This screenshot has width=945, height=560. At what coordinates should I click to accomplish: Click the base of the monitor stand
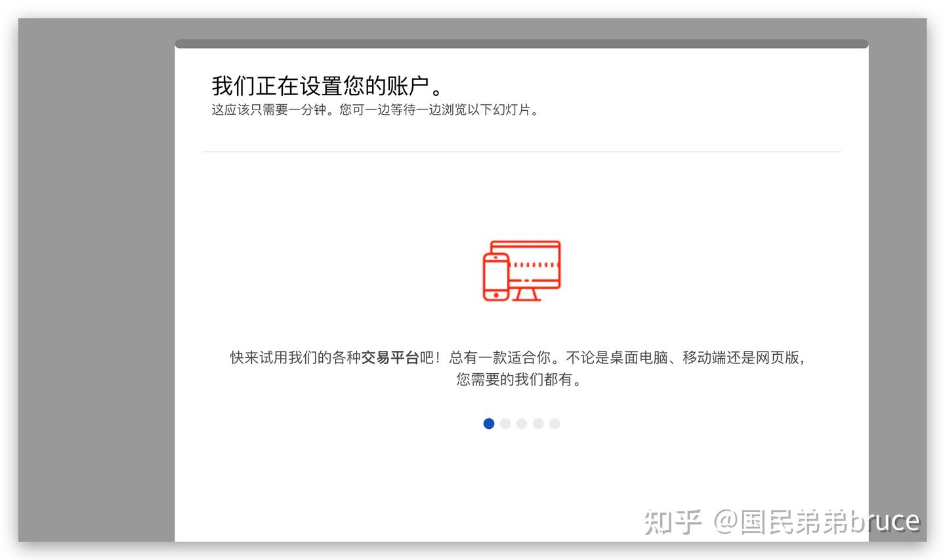click(x=527, y=300)
